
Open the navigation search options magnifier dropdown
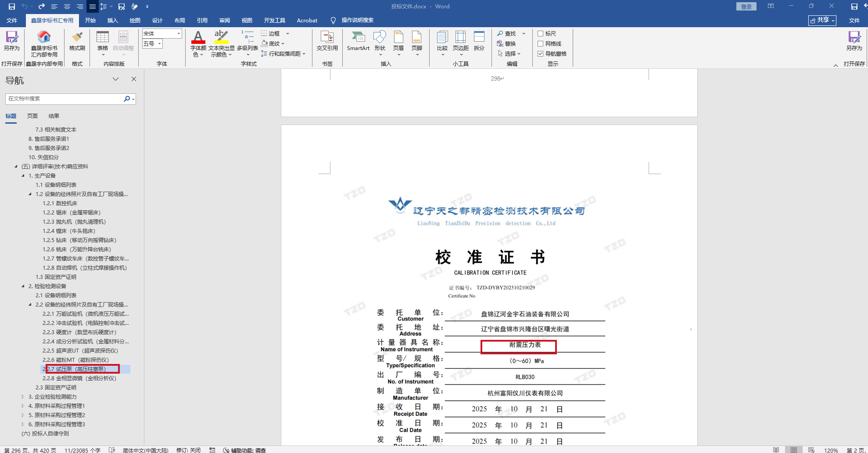[x=129, y=99]
